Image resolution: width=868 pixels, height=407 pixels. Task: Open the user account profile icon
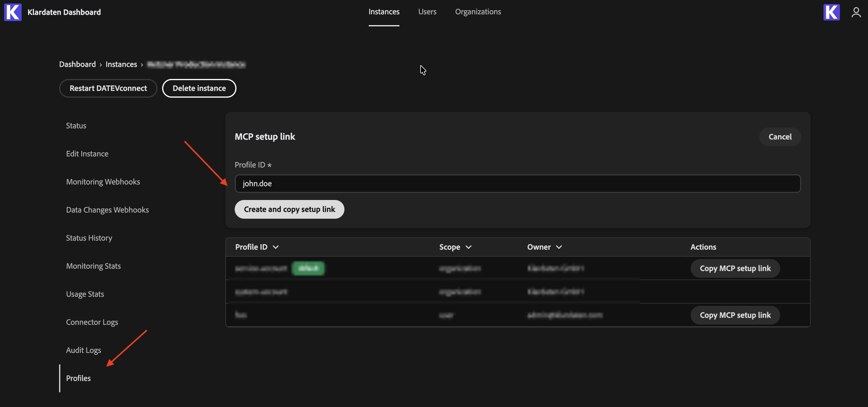coord(856,12)
